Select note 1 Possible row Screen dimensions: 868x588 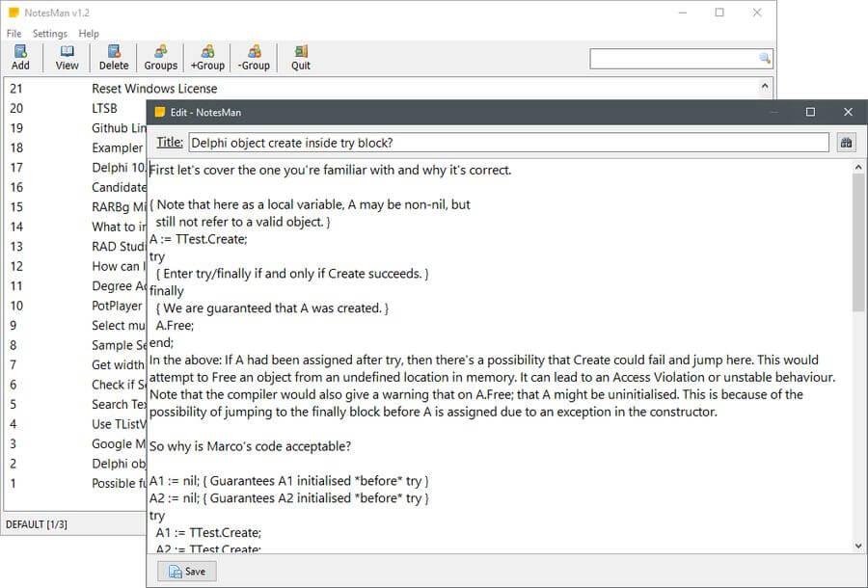tap(76, 484)
